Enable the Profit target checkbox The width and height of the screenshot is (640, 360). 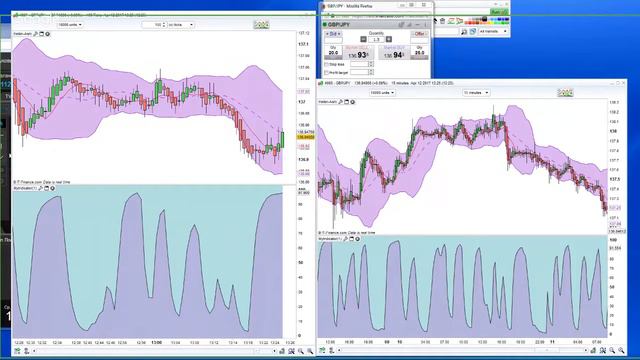click(x=326, y=72)
